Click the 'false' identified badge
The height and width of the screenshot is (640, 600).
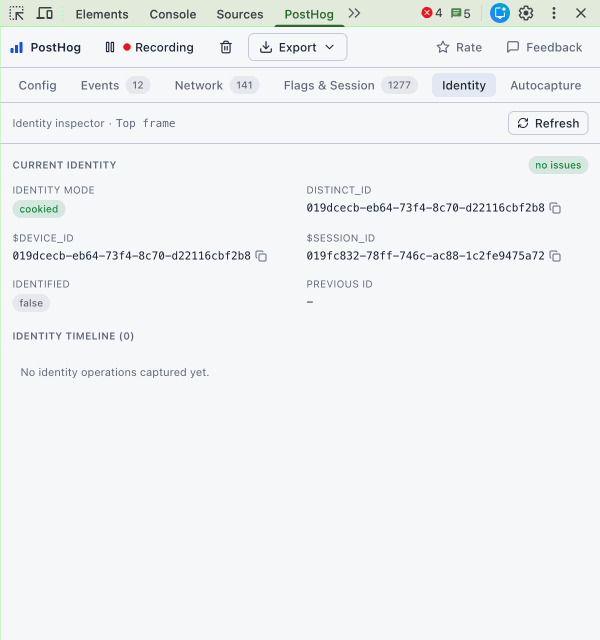31,303
